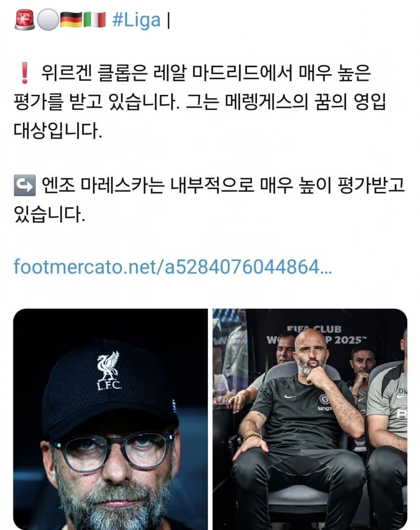420x530 pixels.
Task: Click the German flag emoji
Action: point(71,20)
